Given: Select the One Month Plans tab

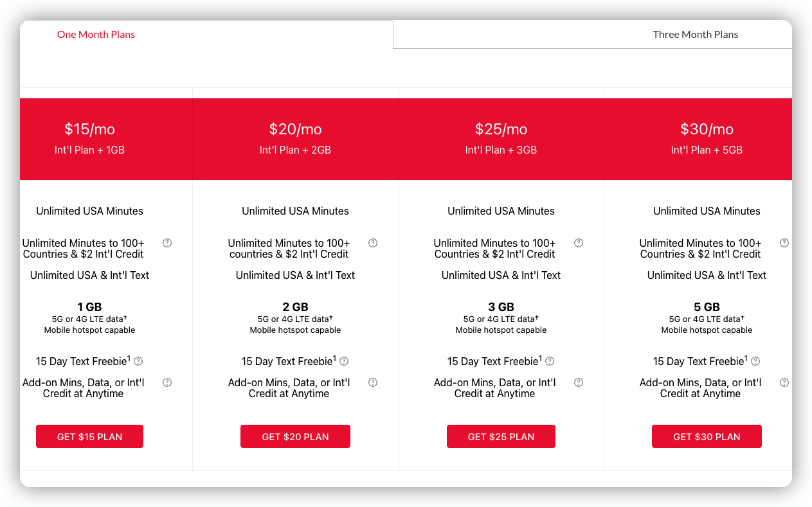Looking at the screenshot, I should coord(96,35).
